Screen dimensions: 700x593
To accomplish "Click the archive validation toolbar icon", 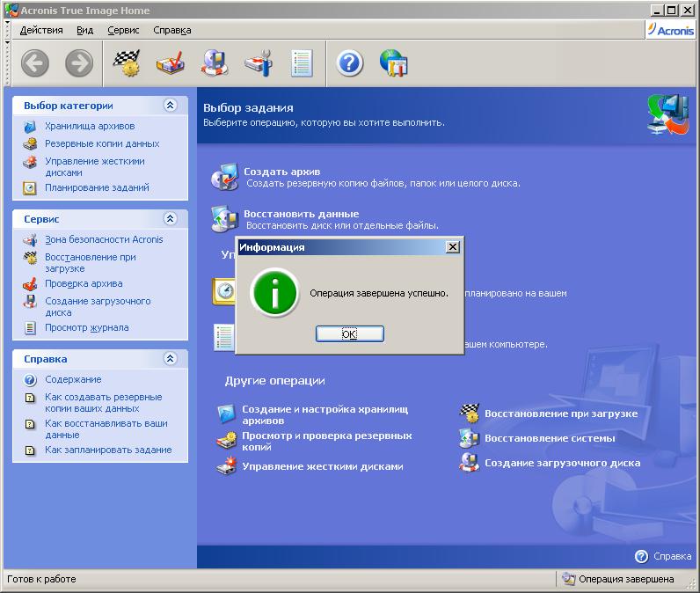I will [171, 63].
